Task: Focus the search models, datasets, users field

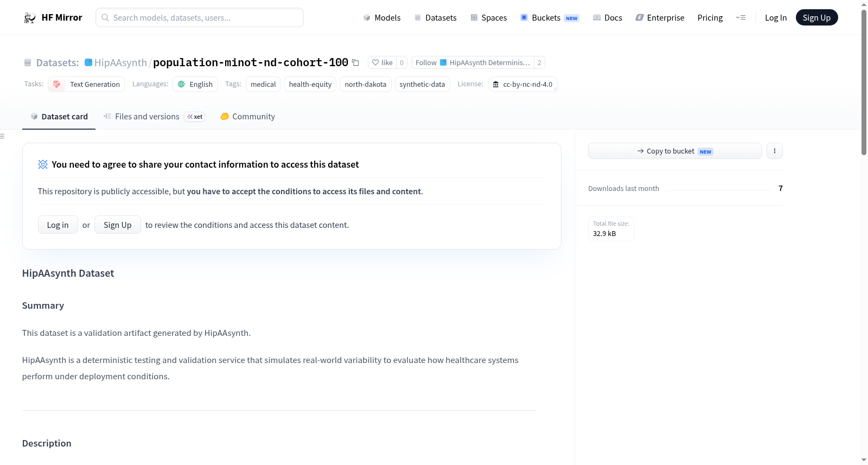Action: tap(200, 17)
